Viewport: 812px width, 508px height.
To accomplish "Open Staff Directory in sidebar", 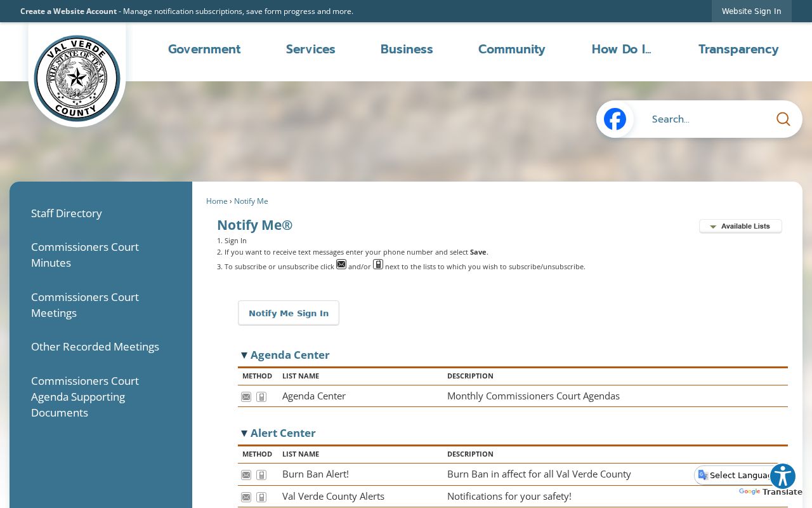I will pos(67,213).
